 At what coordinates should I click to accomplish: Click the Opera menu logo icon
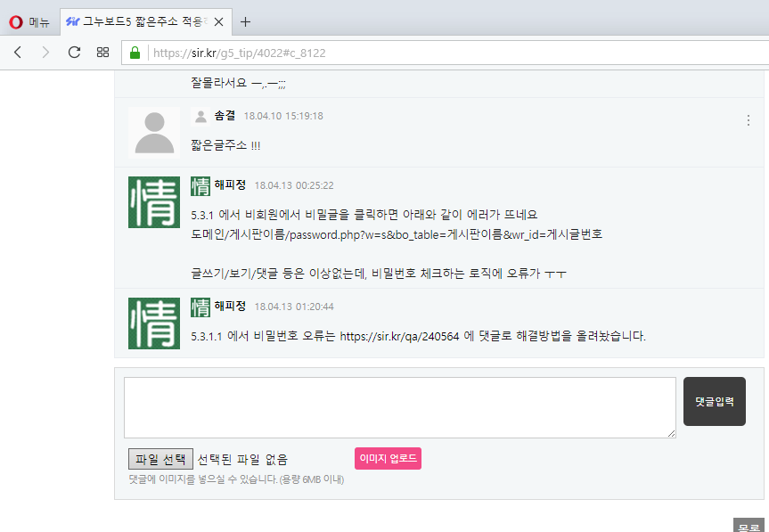[16, 22]
